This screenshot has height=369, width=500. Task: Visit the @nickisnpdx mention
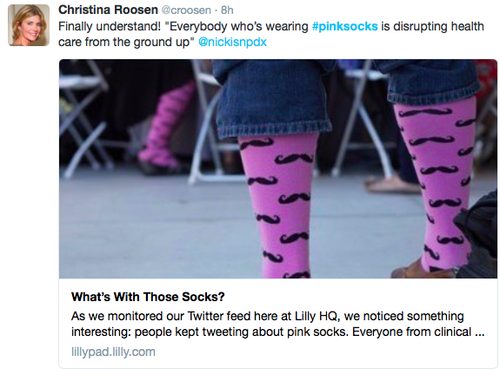click(x=232, y=42)
